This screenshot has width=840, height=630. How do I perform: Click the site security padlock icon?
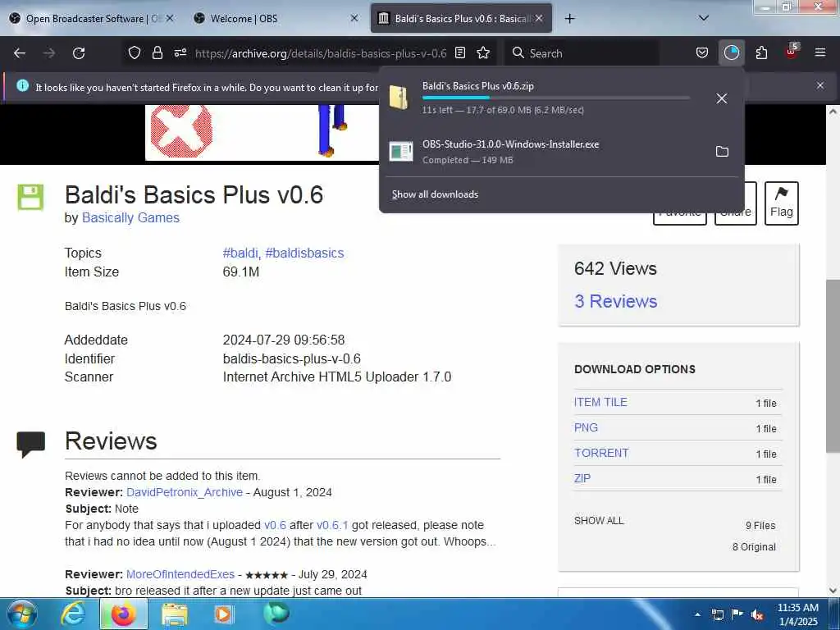(x=157, y=52)
